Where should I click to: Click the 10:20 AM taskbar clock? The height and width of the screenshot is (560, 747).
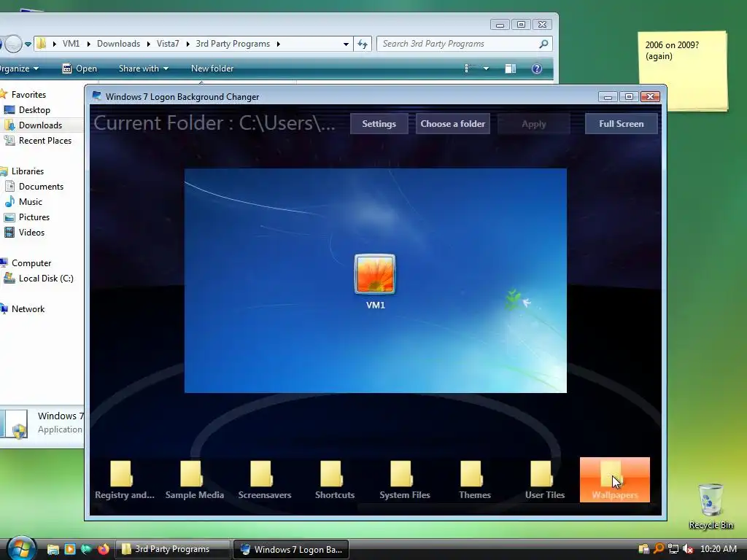pos(719,549)
